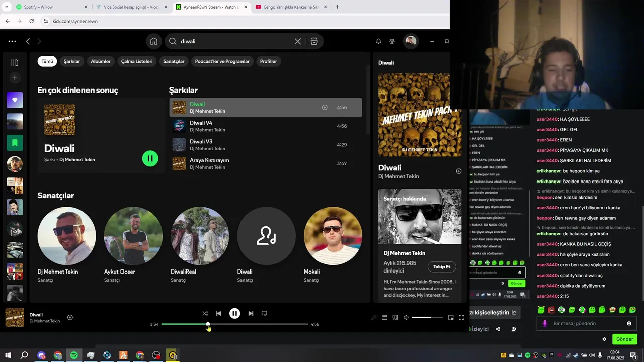Follow the artist with Takip Et
Viewport: 644px width, 362px height.
442,267
